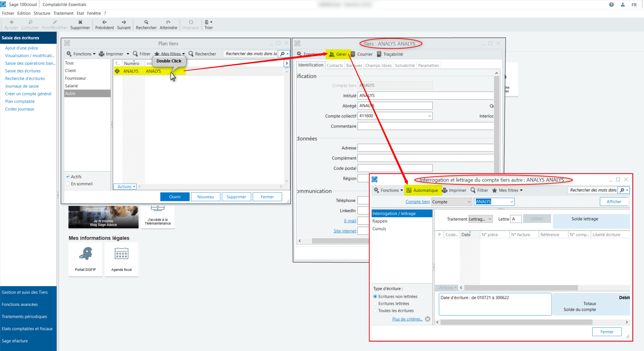Click the Plus de critères link
Image resolution: width=644 pixels, height=351 pixels.
point(407,319)
